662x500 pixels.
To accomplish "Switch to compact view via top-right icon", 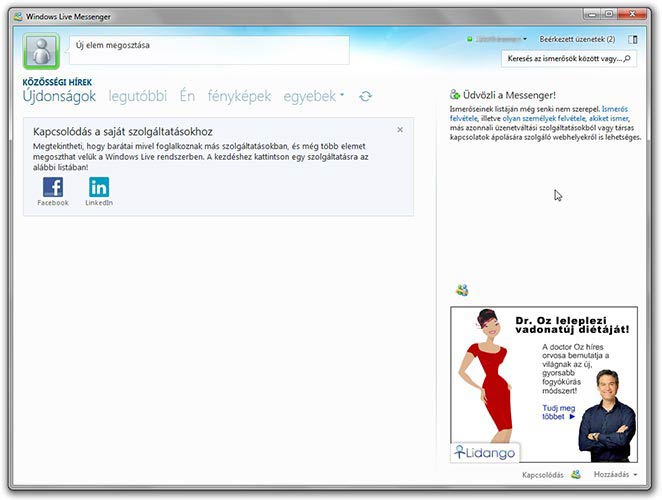I will [632, 39].
